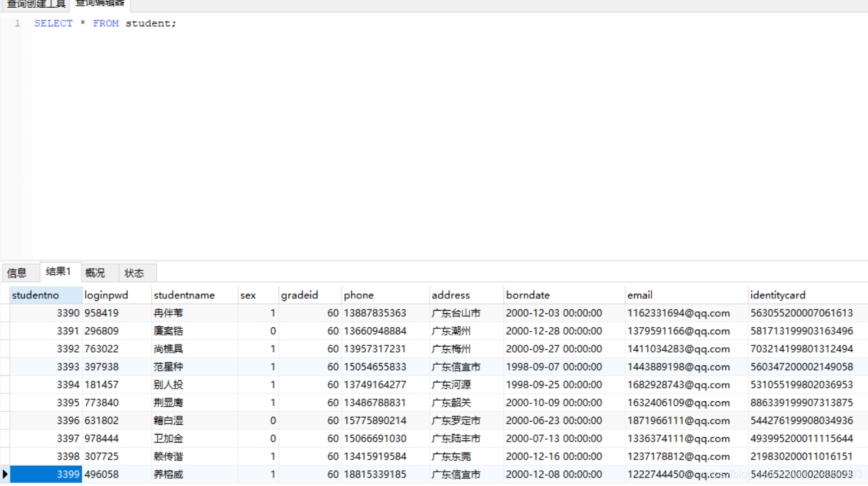Viewport: 868px width, 486px height.
Task: Select the current-row indicator arrow for row 3399
Action: [x=5, y=474]
